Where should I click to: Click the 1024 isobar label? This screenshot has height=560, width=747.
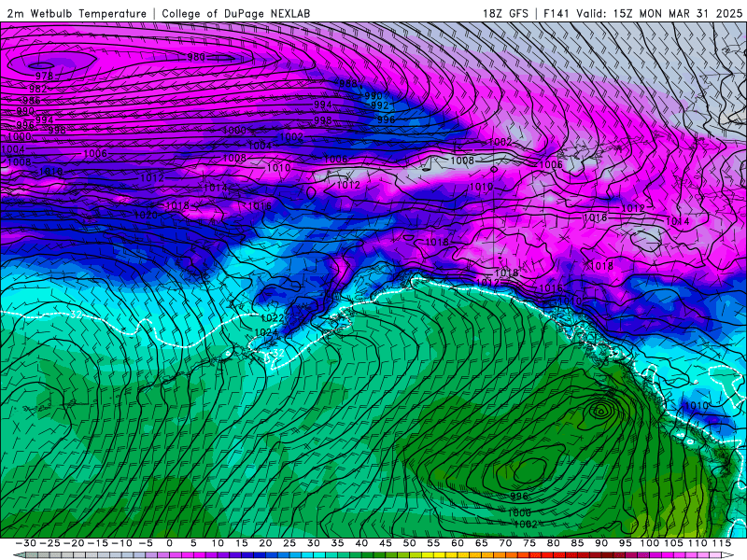click(266, 332)
